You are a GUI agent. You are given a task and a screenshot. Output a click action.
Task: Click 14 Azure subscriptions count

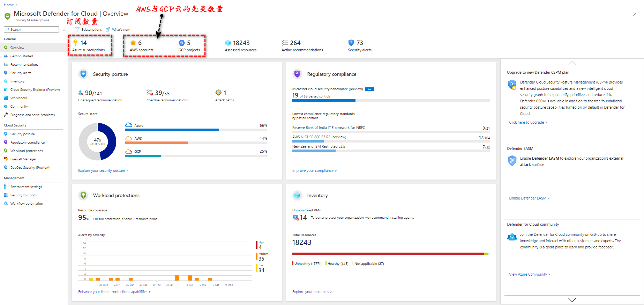pos(83,43)
